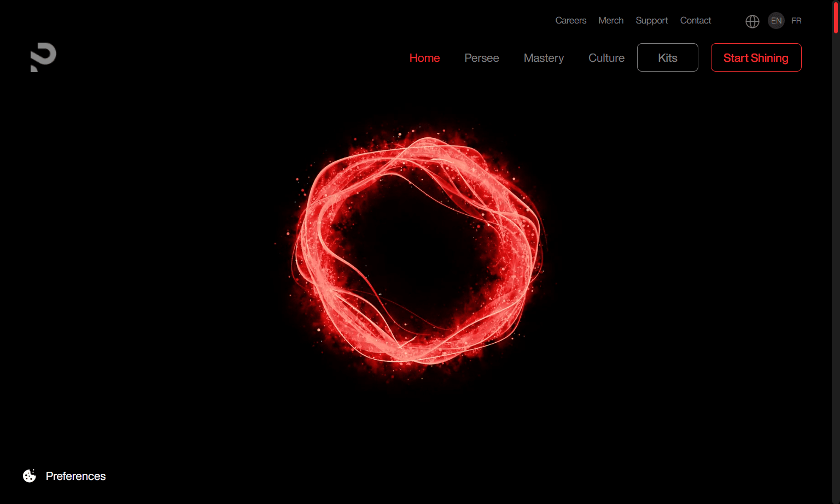Visit the Culture page
The width and height of the screenshot is (840, 504).
pos(606,57)
